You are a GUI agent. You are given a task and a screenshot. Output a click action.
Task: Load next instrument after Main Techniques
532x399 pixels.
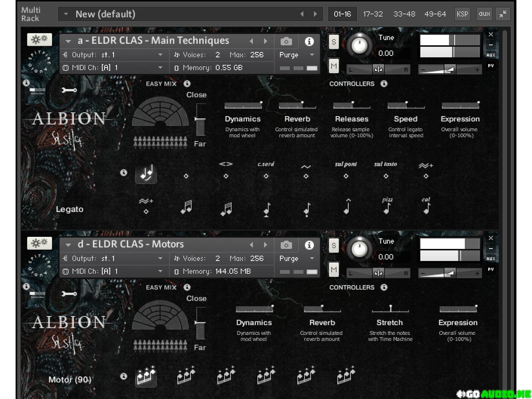(x=265, y=41)
